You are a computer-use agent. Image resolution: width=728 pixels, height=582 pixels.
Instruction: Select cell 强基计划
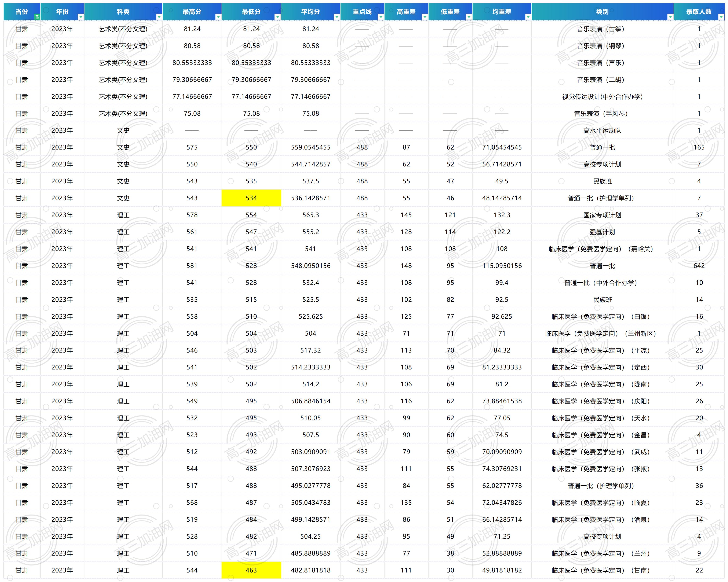pyautogui.click(x=602, y=232)
